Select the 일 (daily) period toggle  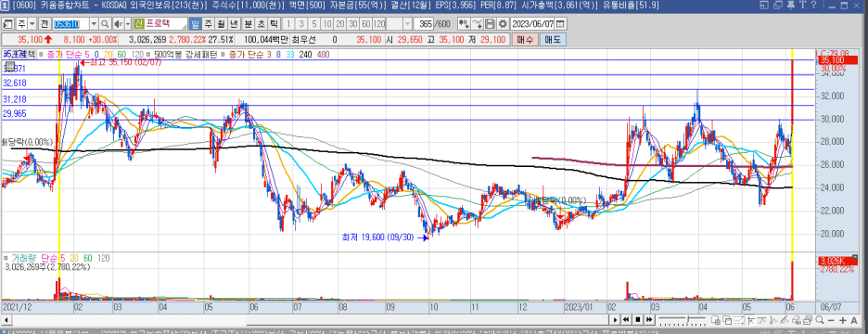(196, 24)
